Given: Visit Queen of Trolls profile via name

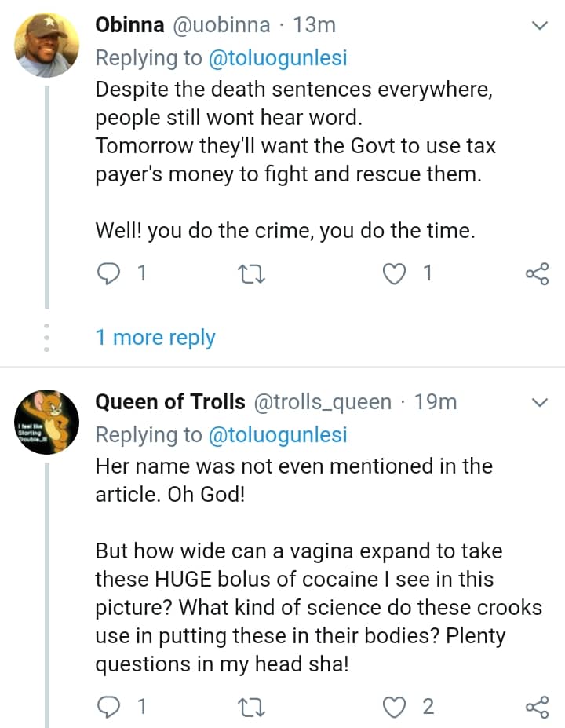Looking at the screenshot, I should 169,402.
